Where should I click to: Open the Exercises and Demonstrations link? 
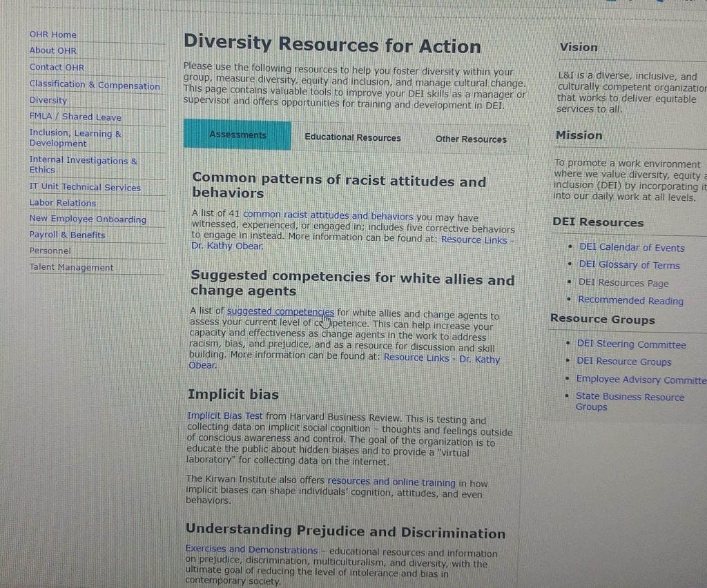251,550
